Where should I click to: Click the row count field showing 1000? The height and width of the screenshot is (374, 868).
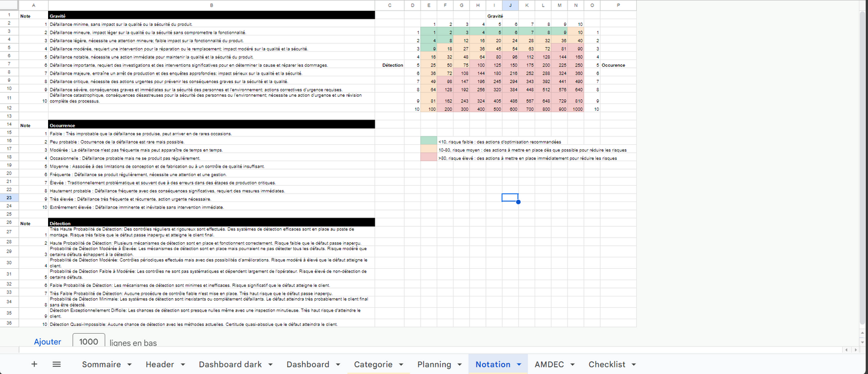[89, 342]
